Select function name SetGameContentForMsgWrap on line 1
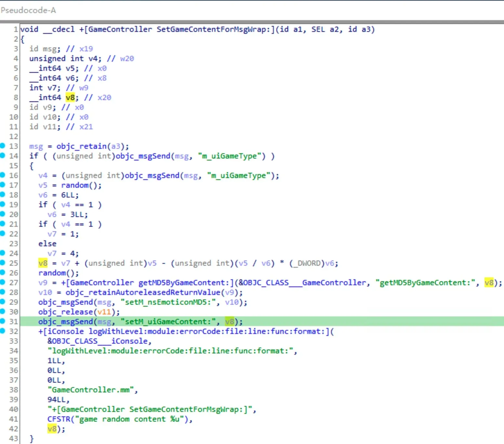504x444 pixels. pyautogui.click(x=213, y=29)
